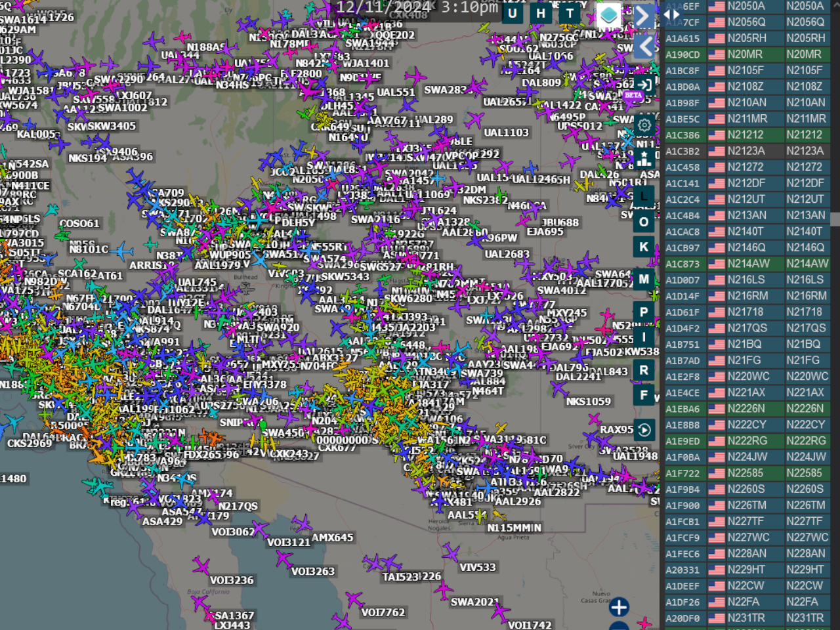Select the VIV533 aircraft icon
Screen dimensions: 840x630
(450, 553)
